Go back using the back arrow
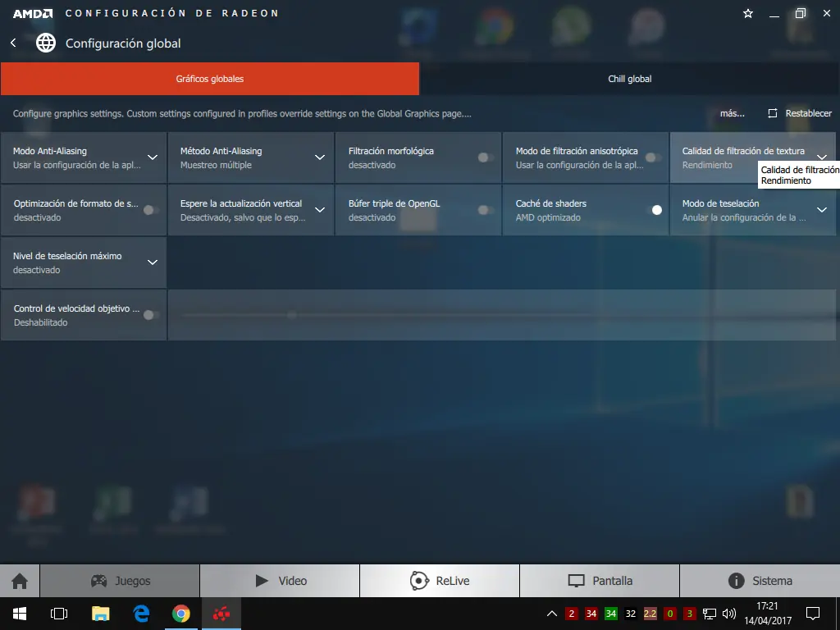 point(13,43)
